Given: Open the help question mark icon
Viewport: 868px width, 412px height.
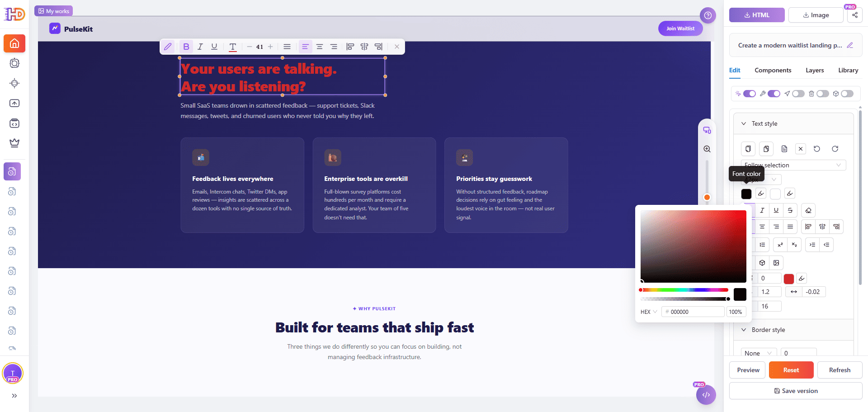Looking at the screenshot, I should (x=708, y=15).
